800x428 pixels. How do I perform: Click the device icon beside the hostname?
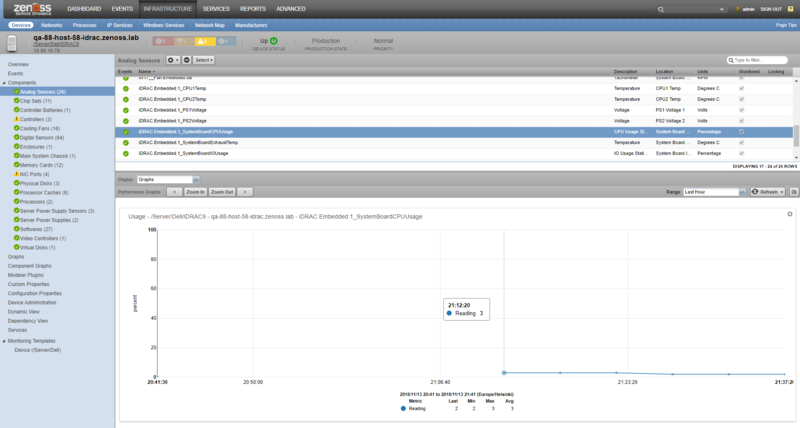(x=12, y=43)
